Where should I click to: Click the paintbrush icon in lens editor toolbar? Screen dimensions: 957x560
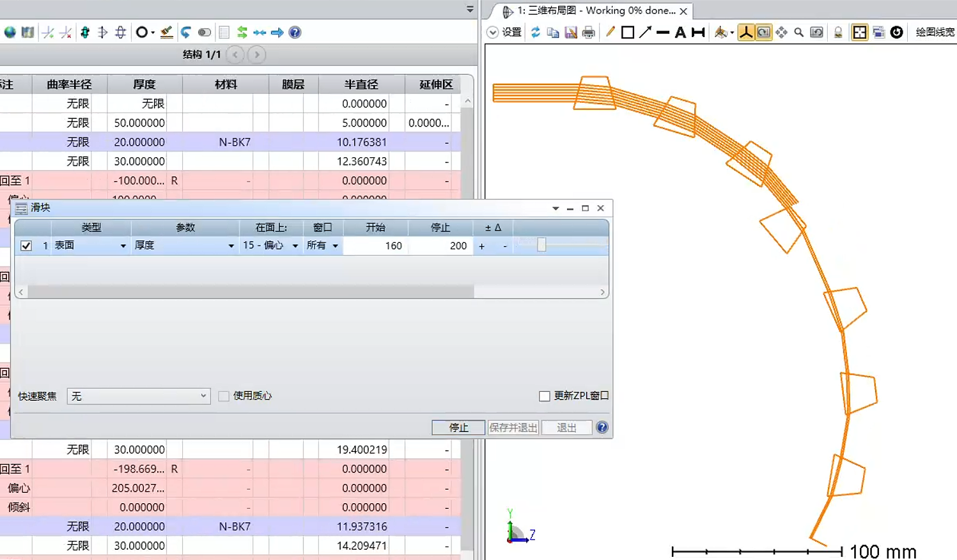166,32
